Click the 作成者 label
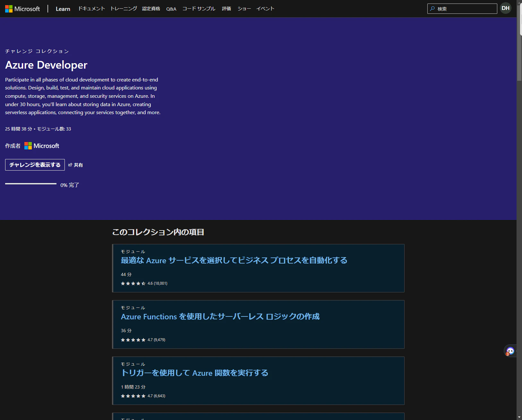 [x=13, y=146]
